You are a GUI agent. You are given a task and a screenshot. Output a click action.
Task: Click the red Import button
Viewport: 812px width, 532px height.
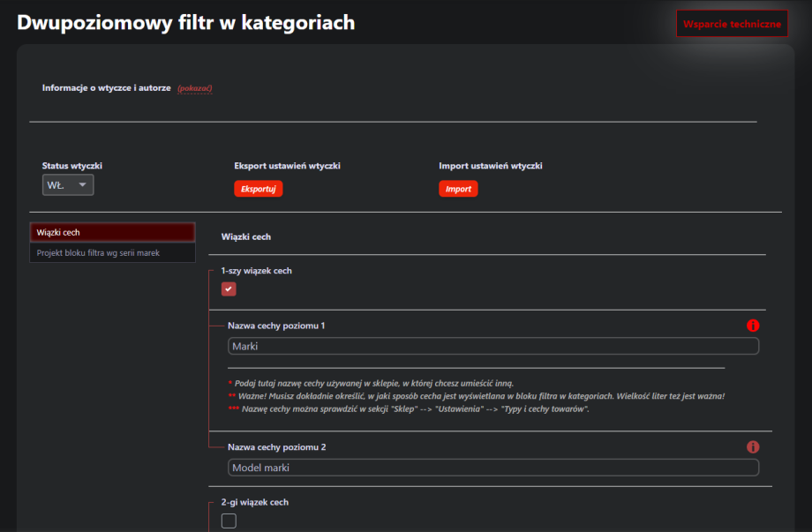click(x=458, y=189)
